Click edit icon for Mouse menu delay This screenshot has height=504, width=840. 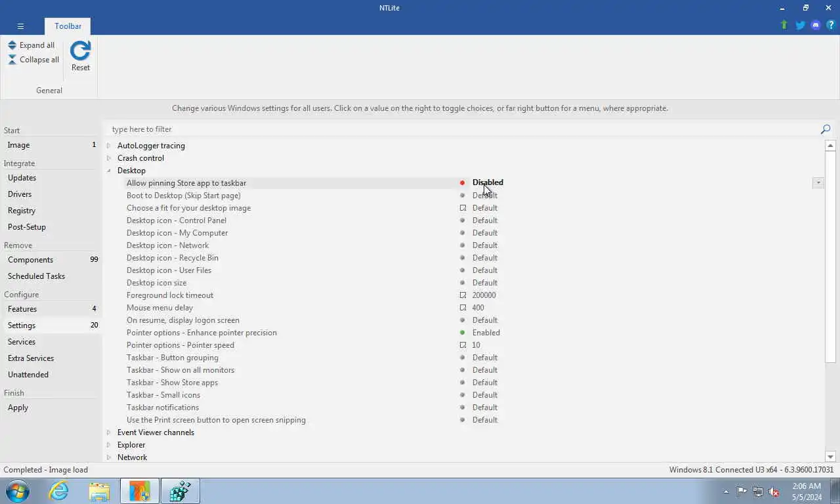(x=463, y=308)
